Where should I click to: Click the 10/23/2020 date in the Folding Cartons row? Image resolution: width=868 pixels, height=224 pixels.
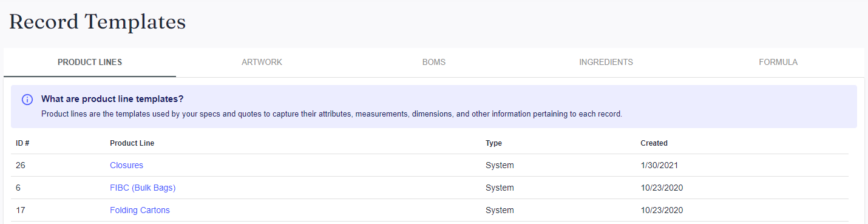coord(662,210)
